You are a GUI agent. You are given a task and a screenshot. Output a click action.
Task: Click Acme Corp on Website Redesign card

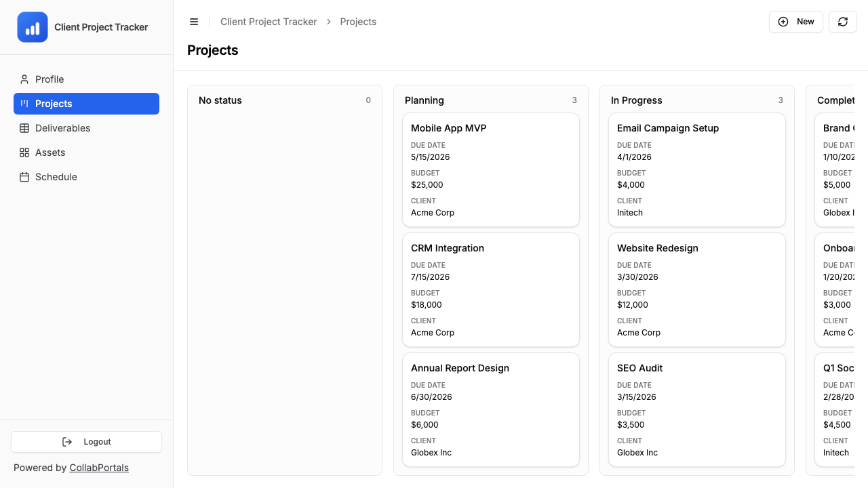(639, 333)
